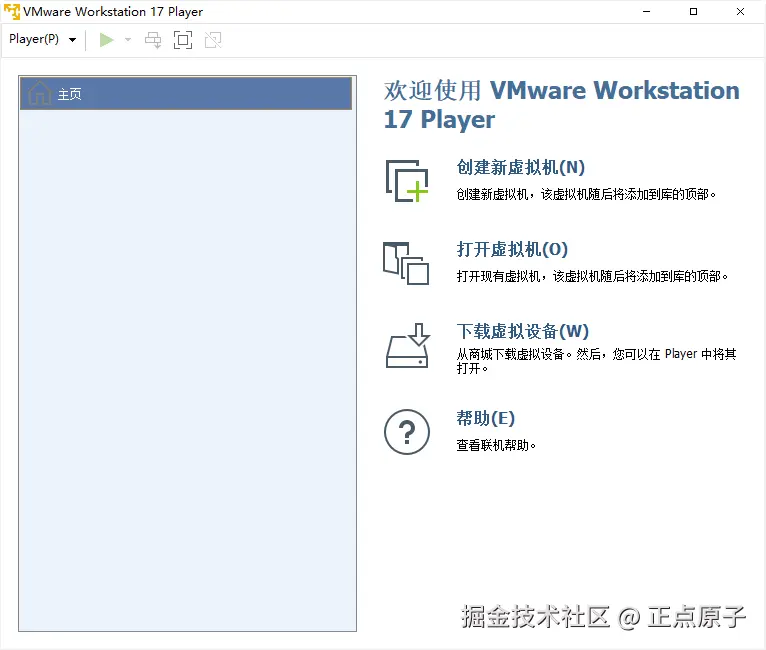The width and height of the screenshot is (766, 650).
Task: Click the Unity mode toolbar icon
Action: pyautogui.click(x=213, y=40)
